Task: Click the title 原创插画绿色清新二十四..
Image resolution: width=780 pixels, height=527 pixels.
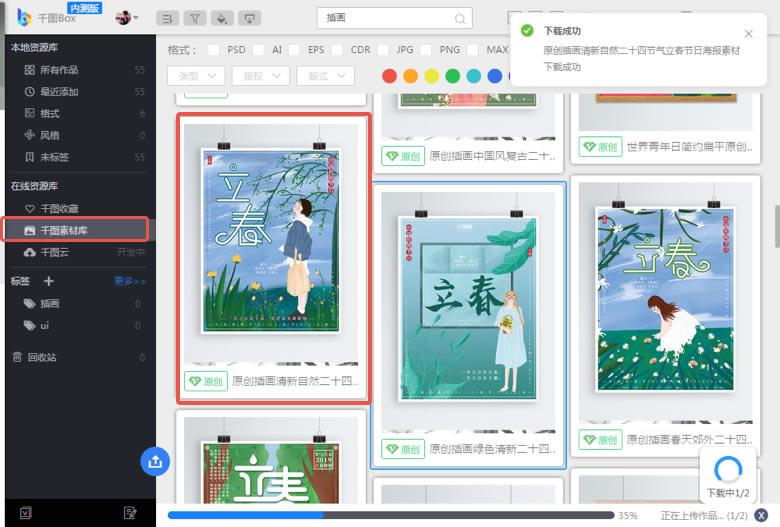Action: (492, 449)
